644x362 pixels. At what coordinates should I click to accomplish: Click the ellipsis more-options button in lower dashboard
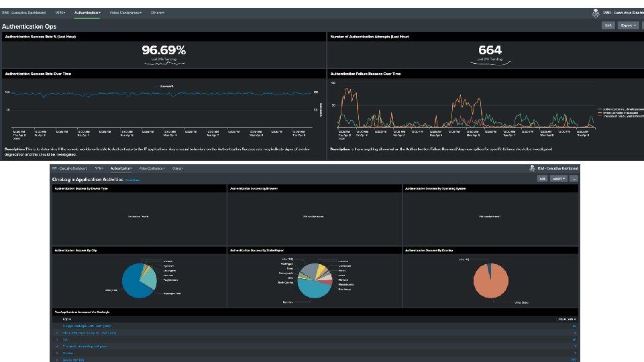[574, 178]
